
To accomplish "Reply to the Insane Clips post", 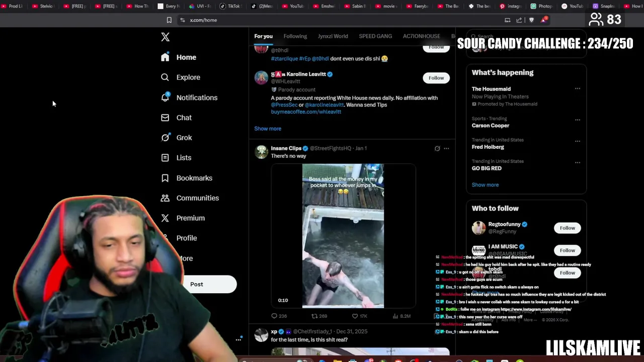I will [x=279, y=316].
